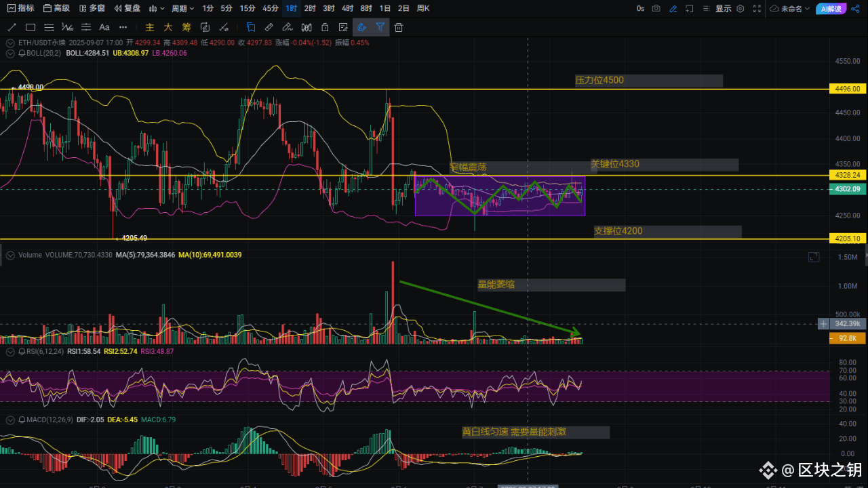Collapse the Volume indicator panel chevron
868x488 pixels.
pyautogui.click(x=10, y=255)
